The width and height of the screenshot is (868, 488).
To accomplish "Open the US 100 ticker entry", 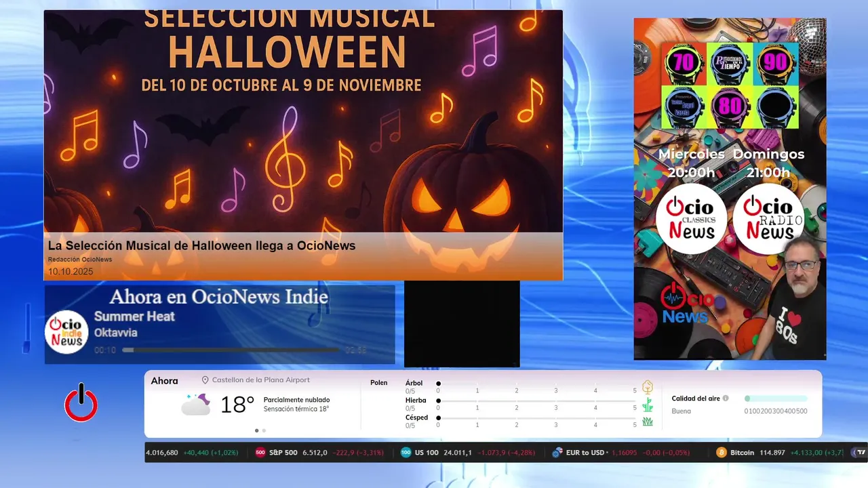I will (468, 453).
